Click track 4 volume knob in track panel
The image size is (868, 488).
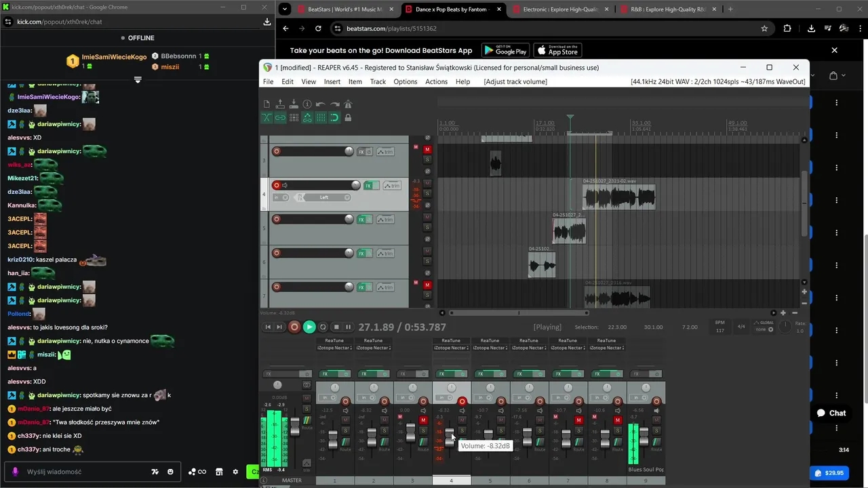(x=356, y=185)
